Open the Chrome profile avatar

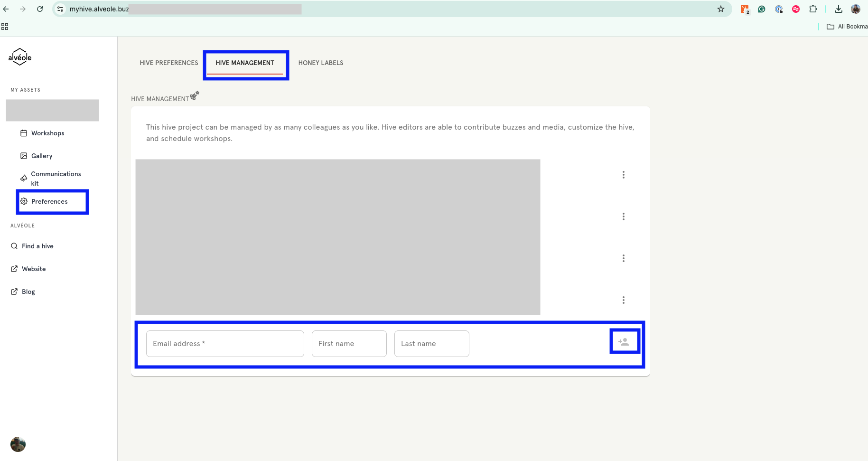tap(856, 9)
